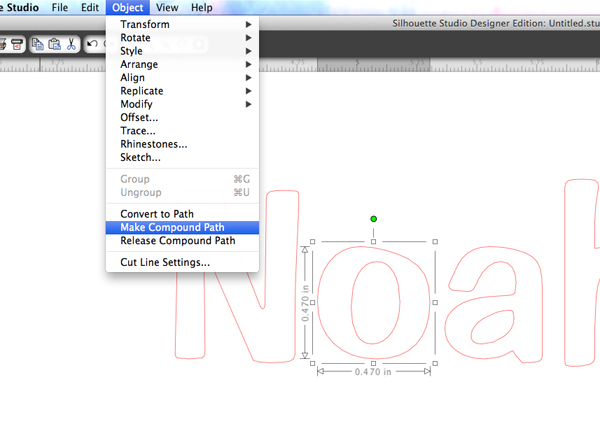This screenshot has height=438, width=600.
Task: Click the Silhouette Studio application menu
Action: tap(19, 8)
